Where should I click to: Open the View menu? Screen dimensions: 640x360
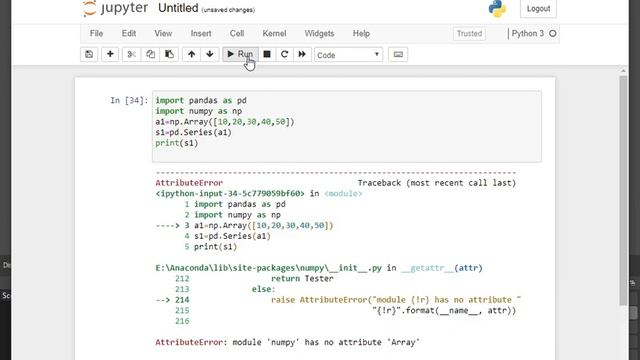click(163, 33)
